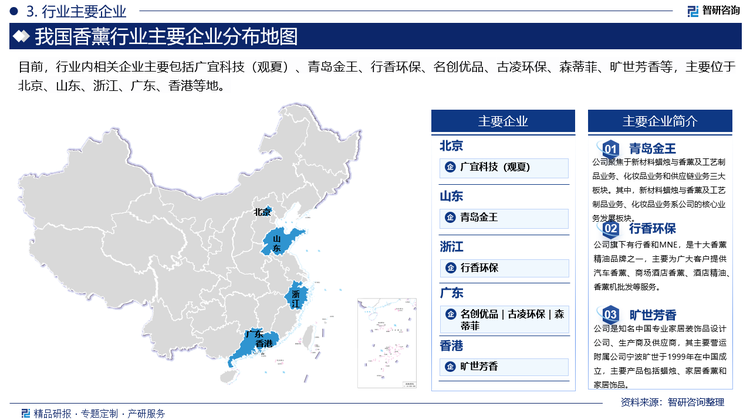This screenshot has width=750, height=420.
Task: Click the footer logo beside 精品研报
Action: (x=25, y=413)
